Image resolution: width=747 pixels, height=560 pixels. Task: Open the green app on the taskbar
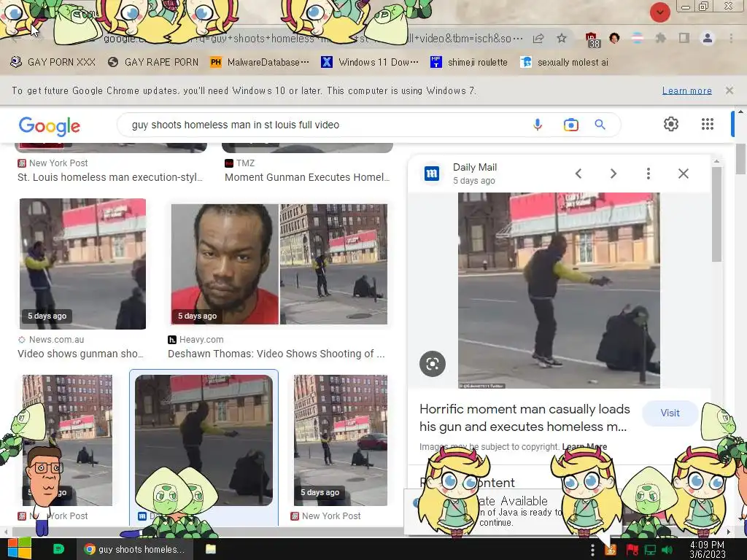click(58, 549)
